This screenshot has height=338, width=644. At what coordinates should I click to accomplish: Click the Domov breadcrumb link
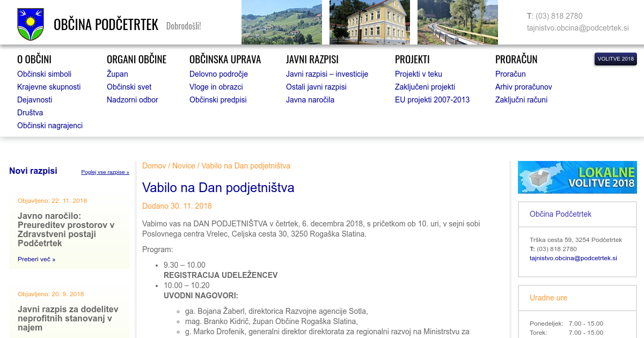153,166
